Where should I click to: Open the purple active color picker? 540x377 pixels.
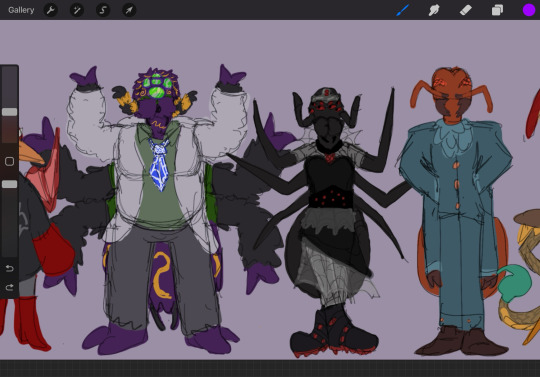pos(529,10)
